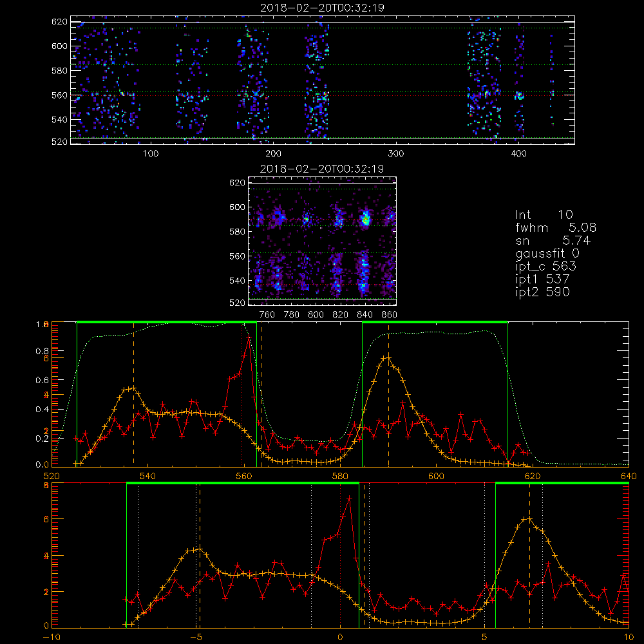
Task: Click tick label '820' under the middle image
Action: (341, 315)
